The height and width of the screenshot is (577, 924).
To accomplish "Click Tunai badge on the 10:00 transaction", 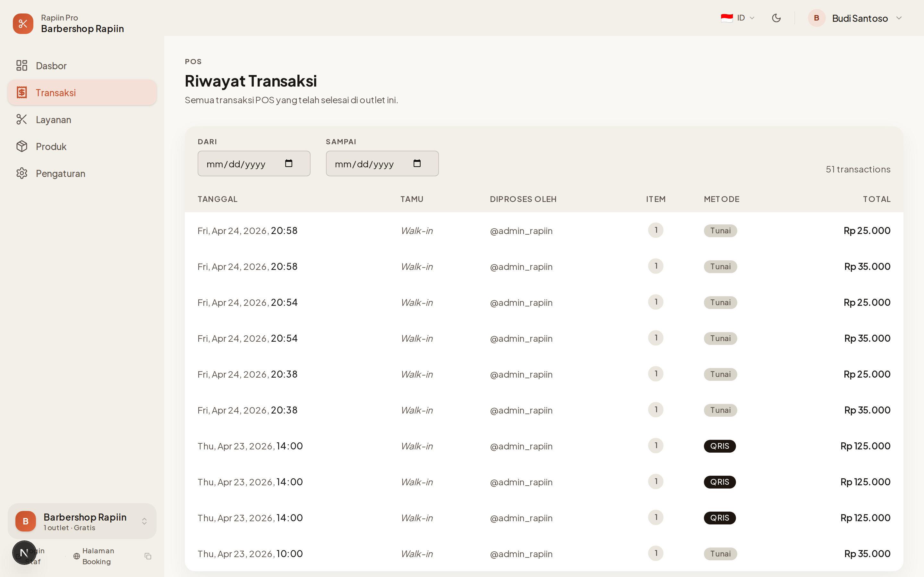I will [720, 554].
